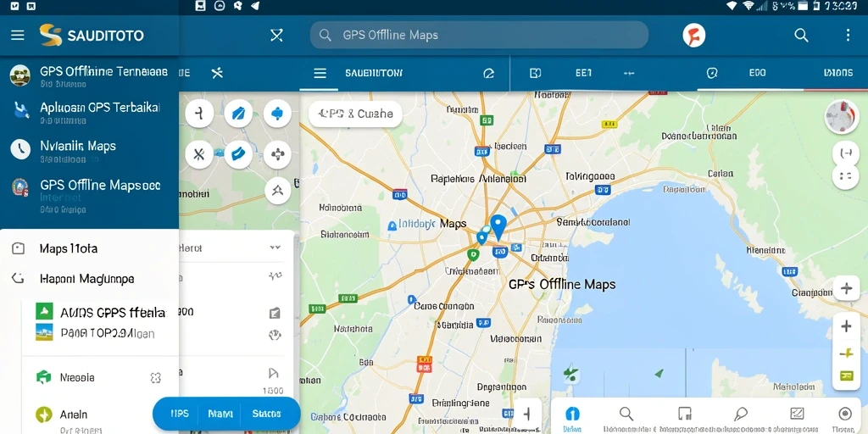Screen dimensions: 868x434
Task: Click the navigation arrow round button
Action: pos(277,191)
